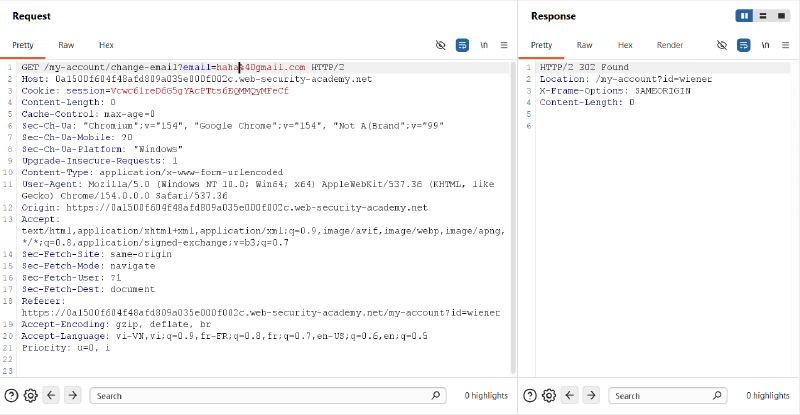Click the Request 0 highlights label
This screenshot has height=415, width=800.
coord(486,396)
